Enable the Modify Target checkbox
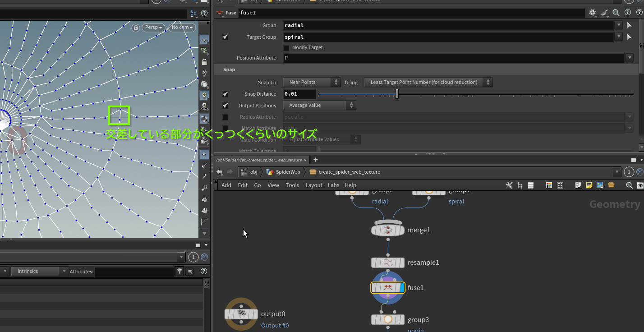Image resolution: width=644 pixels, height=332 pixels. (286, 47)
